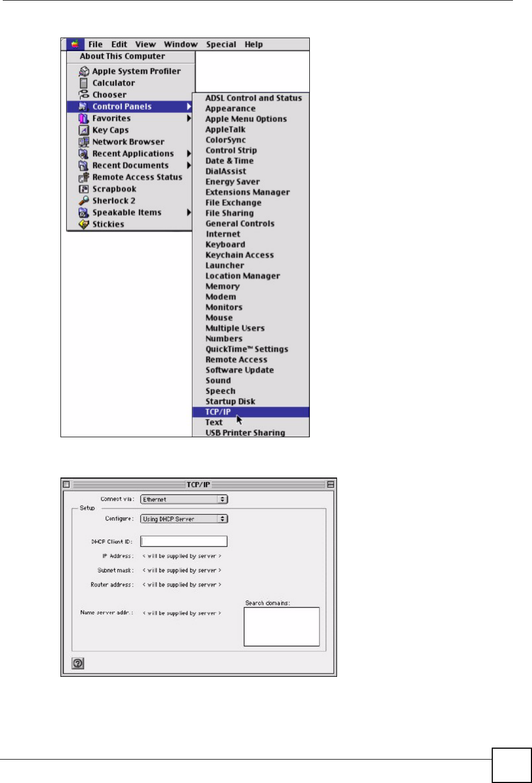Open the Help menu
The width and height of the screenshot is (532, 783).
pyautogui.click(x=254, y=45)
